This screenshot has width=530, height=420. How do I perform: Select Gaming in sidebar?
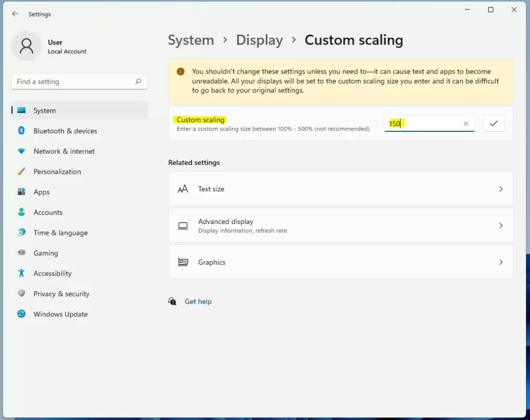point(79,253)
